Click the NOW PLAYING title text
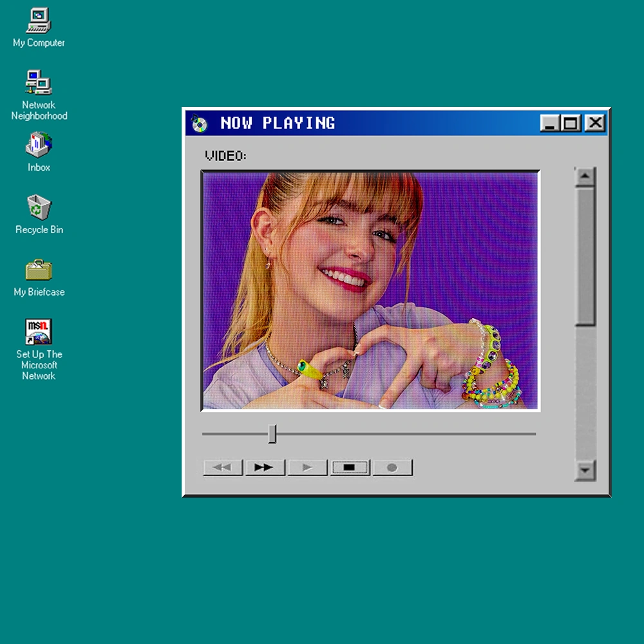Image resolution: width=644 pixels, height=644 pixels. coord(278,123)
